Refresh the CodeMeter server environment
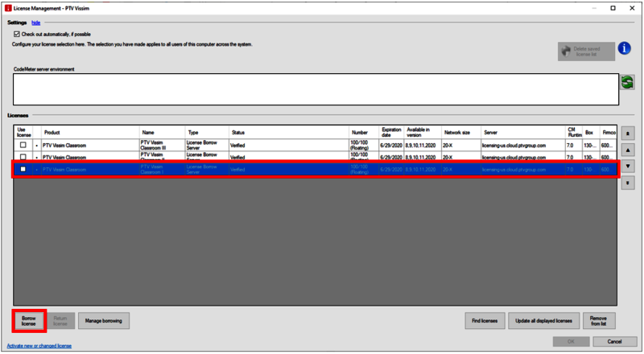 627,82
